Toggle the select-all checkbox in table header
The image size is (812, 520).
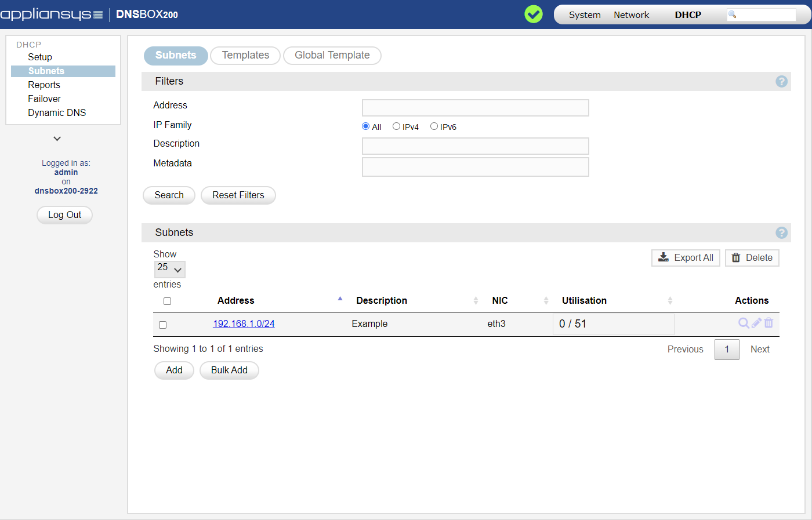pos(168,301)
